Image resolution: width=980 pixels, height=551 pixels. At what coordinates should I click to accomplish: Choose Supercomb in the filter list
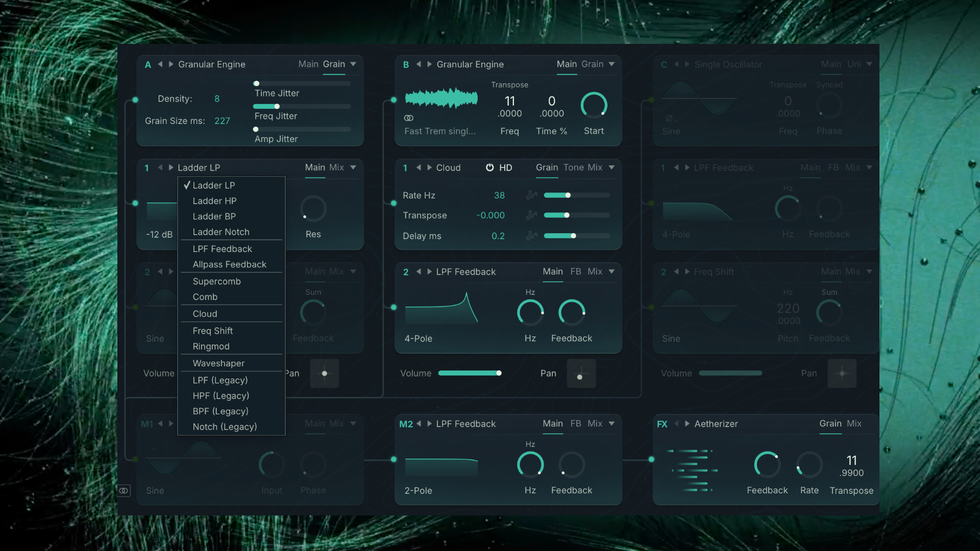point(216,281)
